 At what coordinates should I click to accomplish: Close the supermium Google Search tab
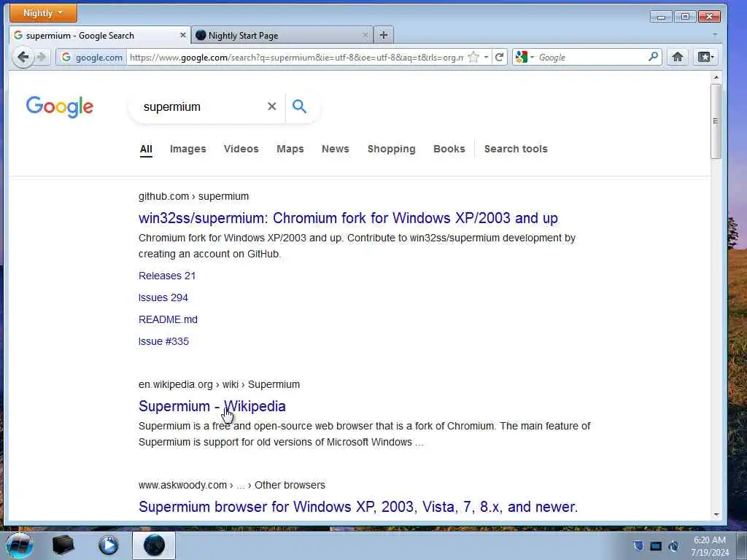click(x=183, y=35)
